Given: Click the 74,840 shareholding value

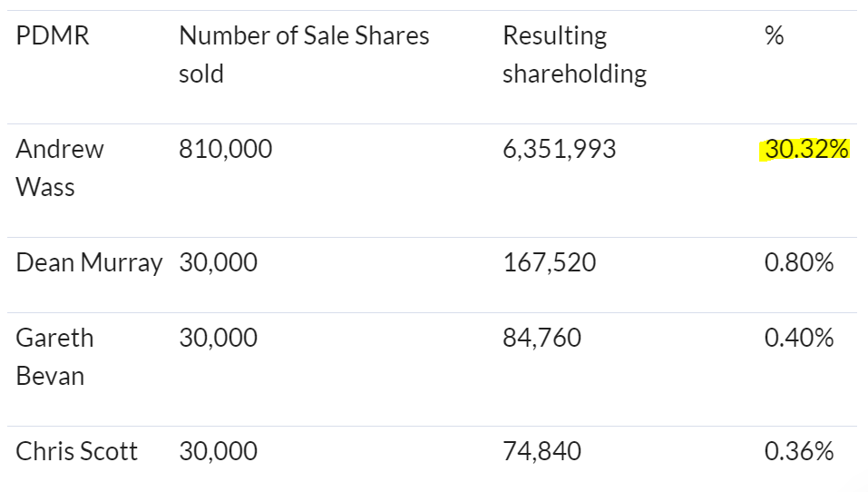Looking at the screenshot, I should [x=542, y=451].
